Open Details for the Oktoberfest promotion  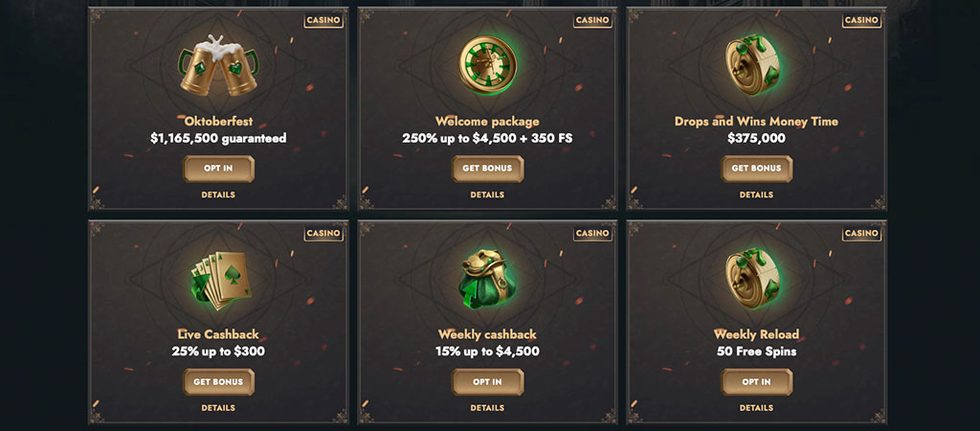218,194
